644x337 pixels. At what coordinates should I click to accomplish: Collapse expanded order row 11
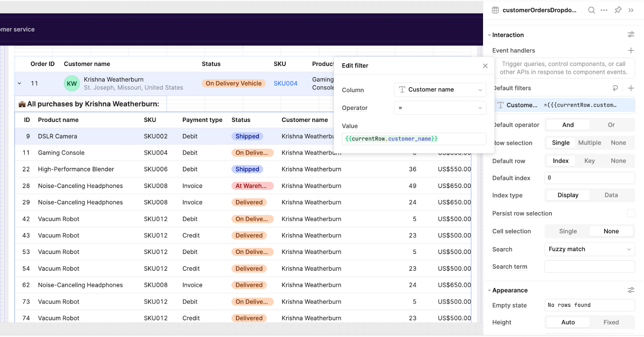(19, 84)
